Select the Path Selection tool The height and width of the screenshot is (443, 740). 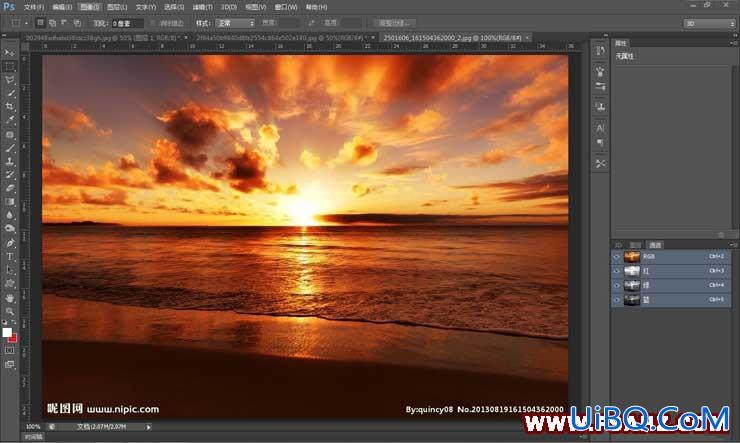(9, 270)
